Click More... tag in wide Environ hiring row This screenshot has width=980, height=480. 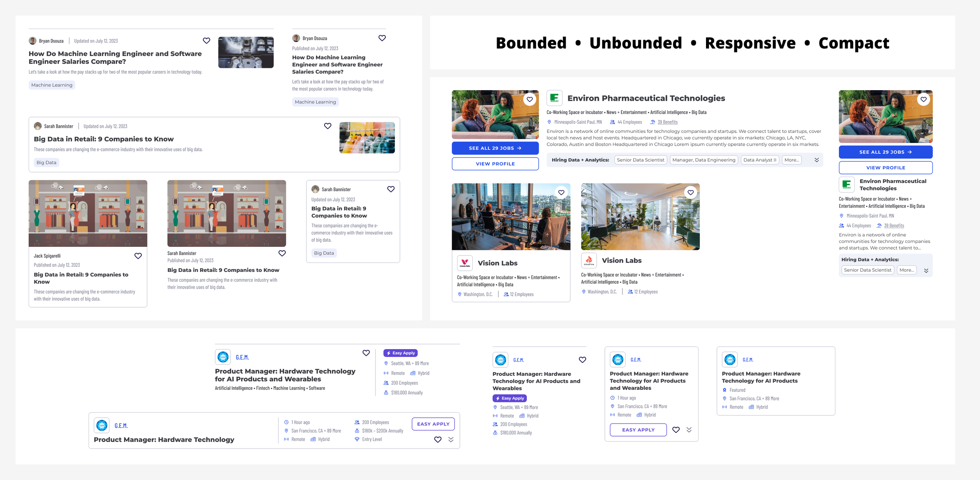click(791, 160)
